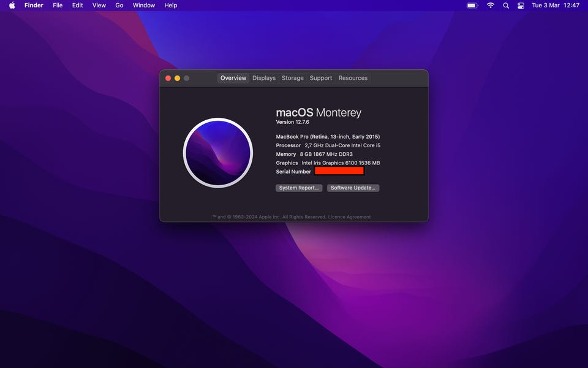Check the battery status icon

coord(472,6)
